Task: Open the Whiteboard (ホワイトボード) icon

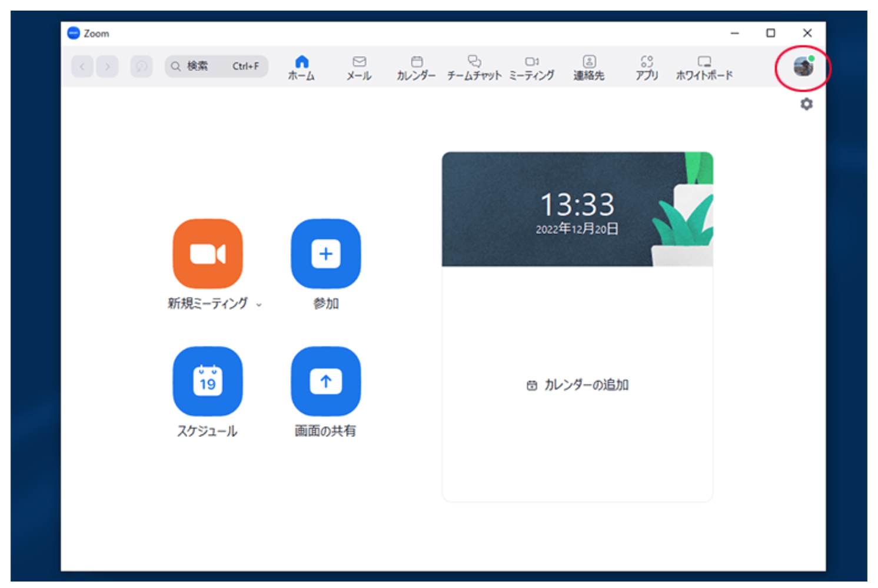Action: click(x=704, y=66)
